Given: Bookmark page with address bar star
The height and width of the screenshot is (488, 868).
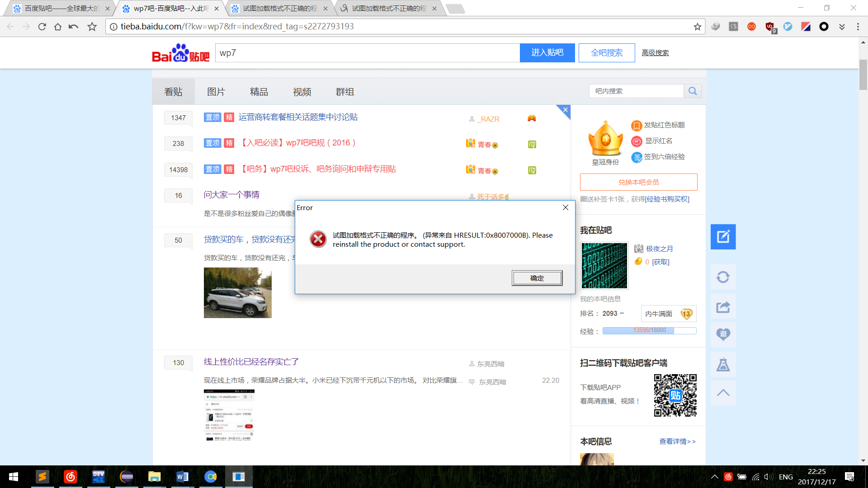Looking at the screenshot, I should click(x=697, y=27).
